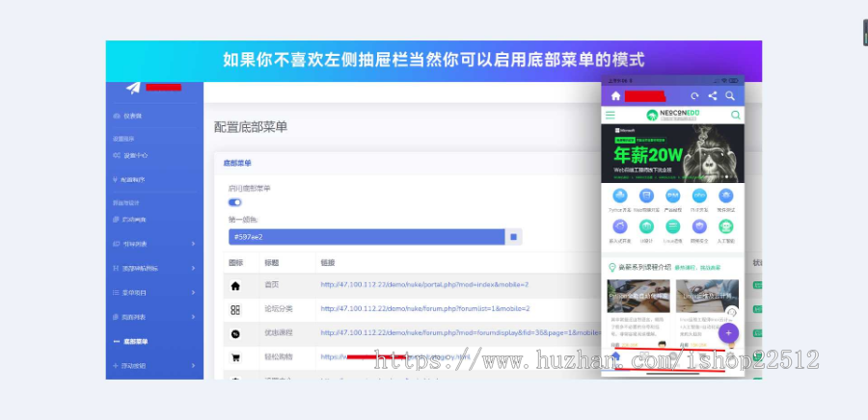This screenshot has width=868, height=420.
Task: Click the 优惠课程 title cell
Action: [279, 332]
